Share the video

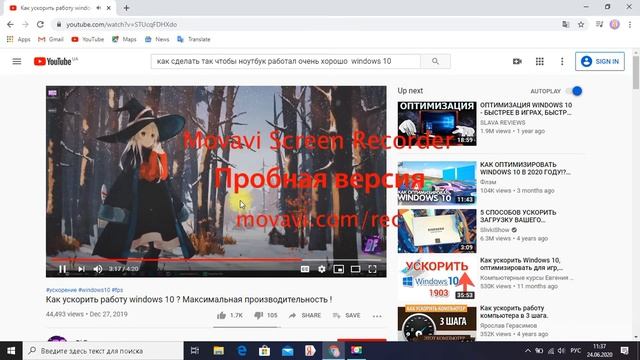[304, 315]
